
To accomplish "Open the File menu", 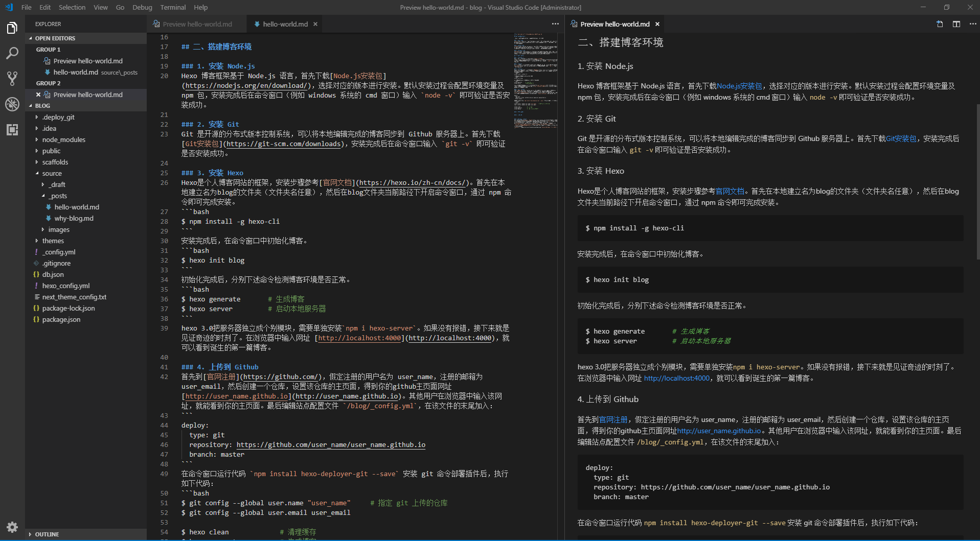I will click(x=27, y=7).
